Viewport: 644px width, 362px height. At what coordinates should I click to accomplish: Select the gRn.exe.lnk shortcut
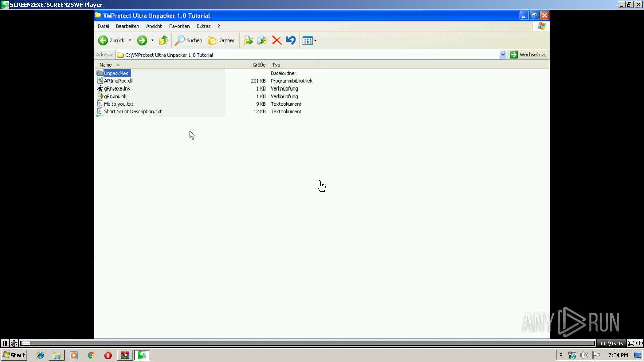pyautogui.click(x=117, y=88)
